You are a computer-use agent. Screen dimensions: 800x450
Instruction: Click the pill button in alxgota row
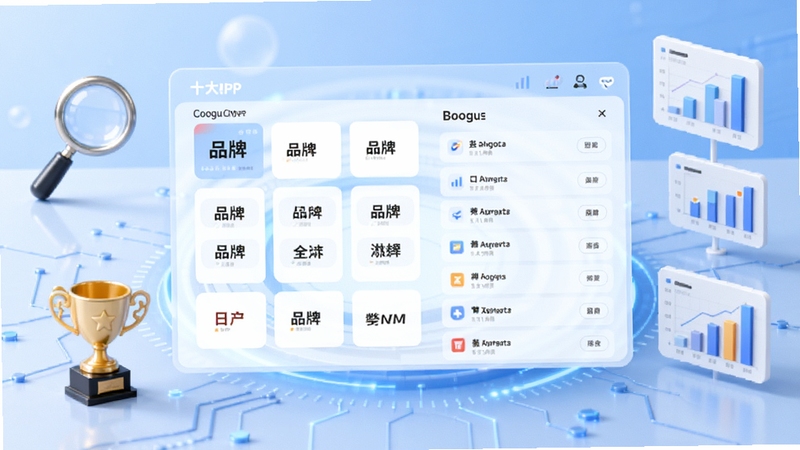591,145
